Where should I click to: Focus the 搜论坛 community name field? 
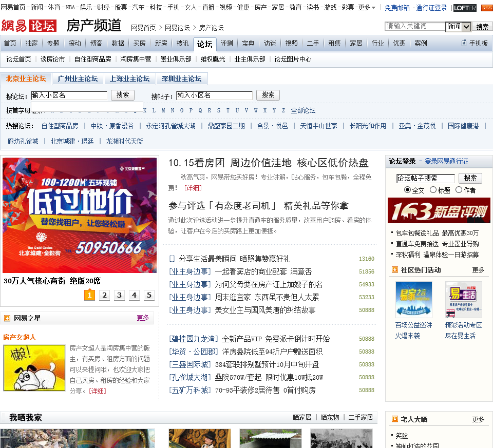[69, 95]
